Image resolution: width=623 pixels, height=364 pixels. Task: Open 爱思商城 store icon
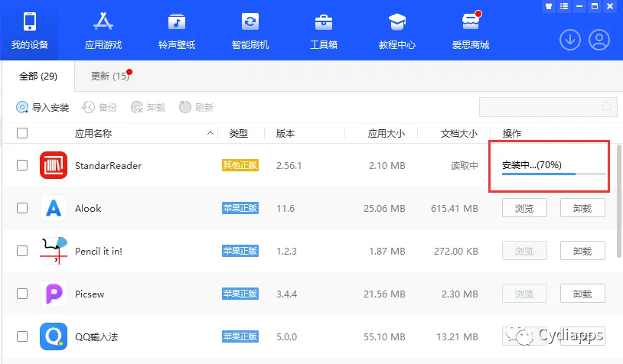point(471,21)
